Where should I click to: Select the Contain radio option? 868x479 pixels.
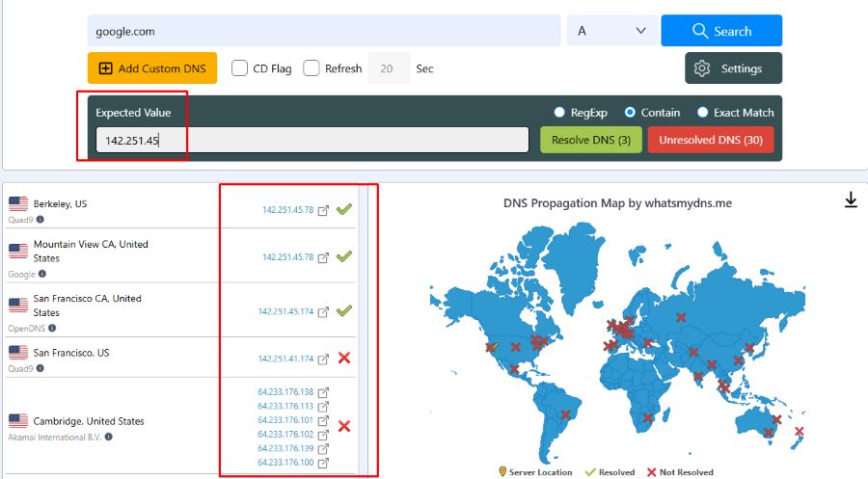[630, 113]
